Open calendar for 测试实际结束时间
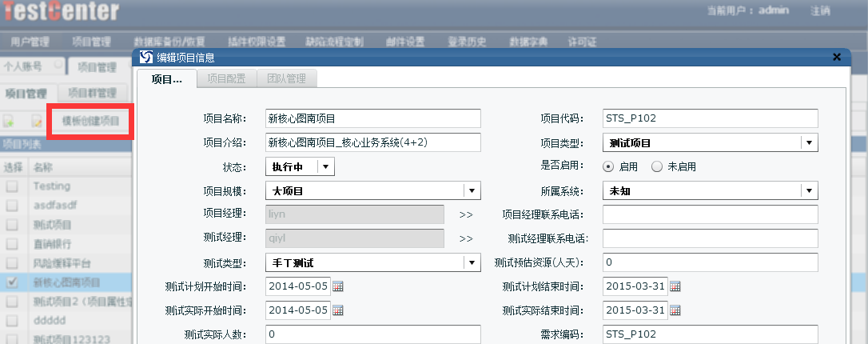 [x=675, y=310]
